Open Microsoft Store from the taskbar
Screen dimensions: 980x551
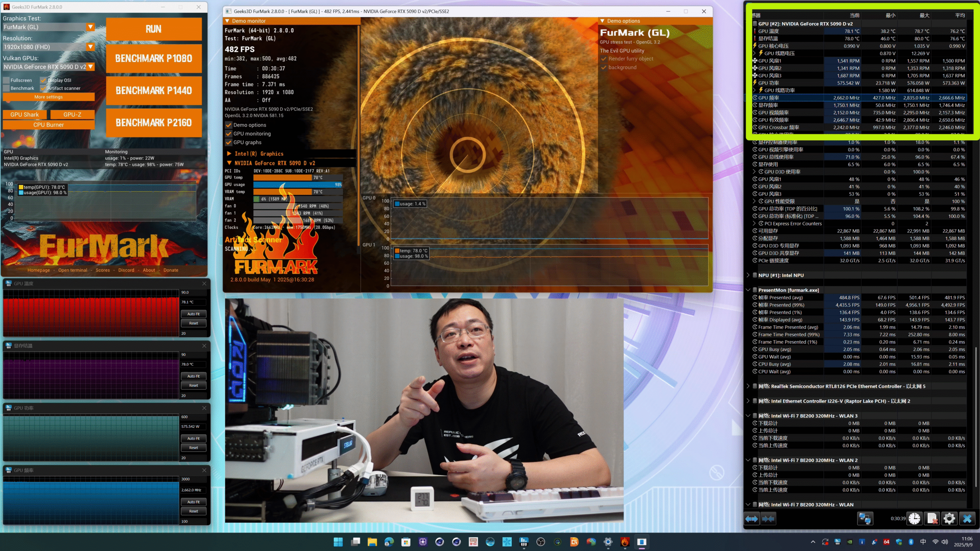(406, 542)
